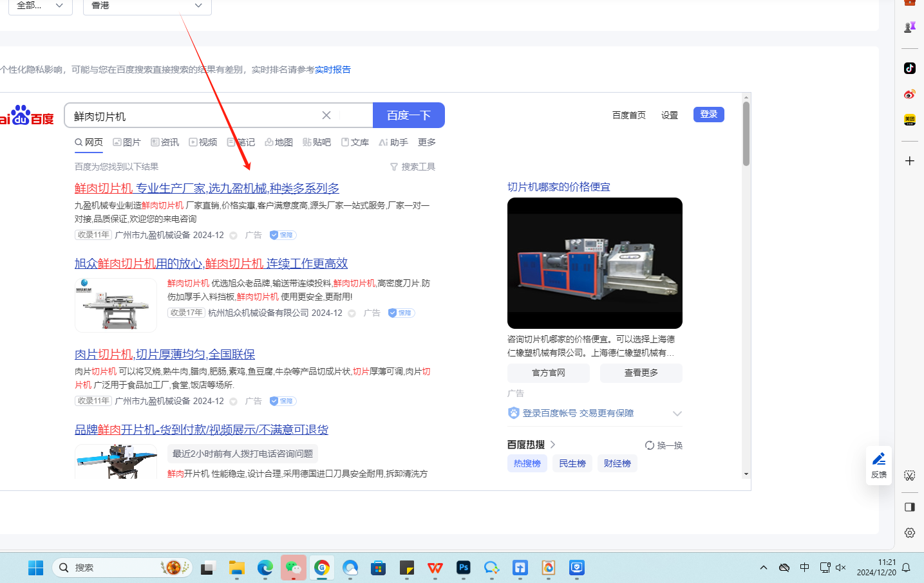Select the 民生榜 hot list tab

pos(572,463)
